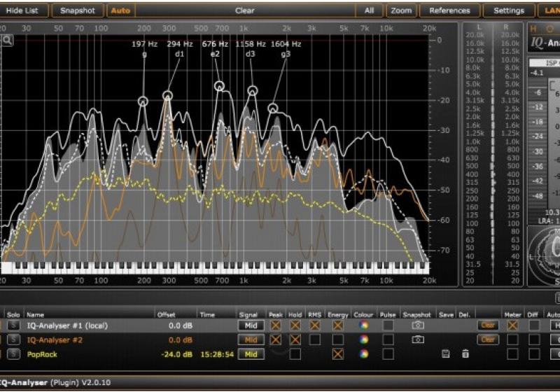Delete the PopRock reference using trash icon

coord(465,354)
